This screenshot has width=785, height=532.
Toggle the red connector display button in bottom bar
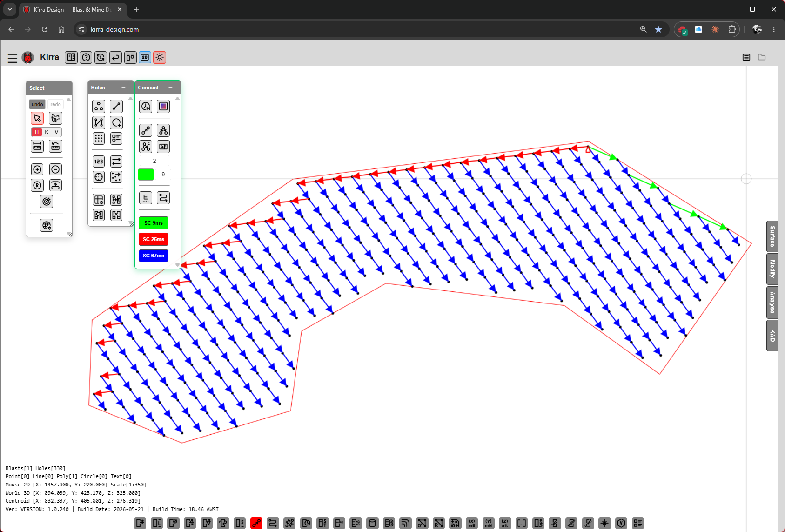[256, 523]
